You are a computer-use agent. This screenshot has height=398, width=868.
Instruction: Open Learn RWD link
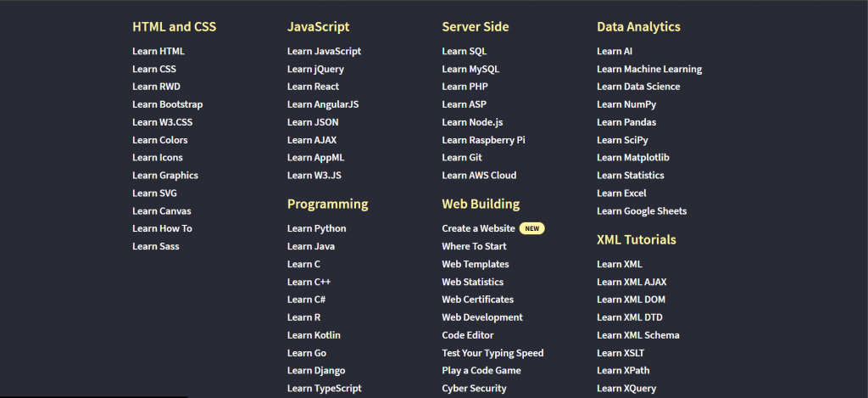(156, 87)
